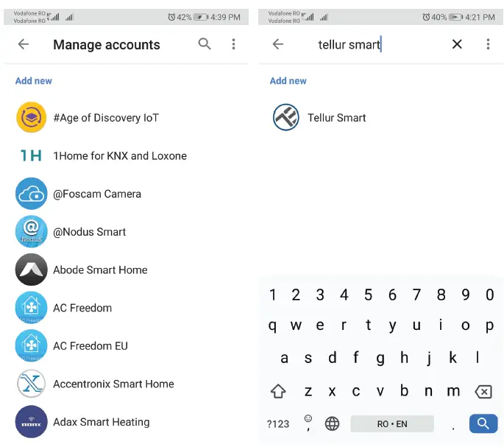
Task: Tap the 4:39 PM clock in status bar
Action: tap(225, 17)
